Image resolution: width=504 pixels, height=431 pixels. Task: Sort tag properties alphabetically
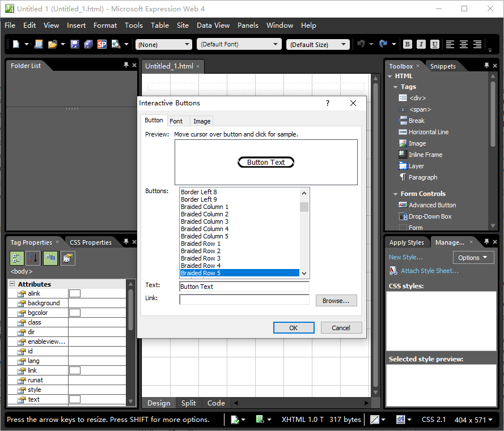[33, 258]
